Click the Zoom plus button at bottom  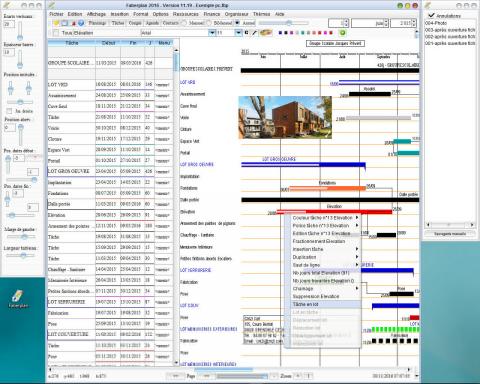click(298, 376)
